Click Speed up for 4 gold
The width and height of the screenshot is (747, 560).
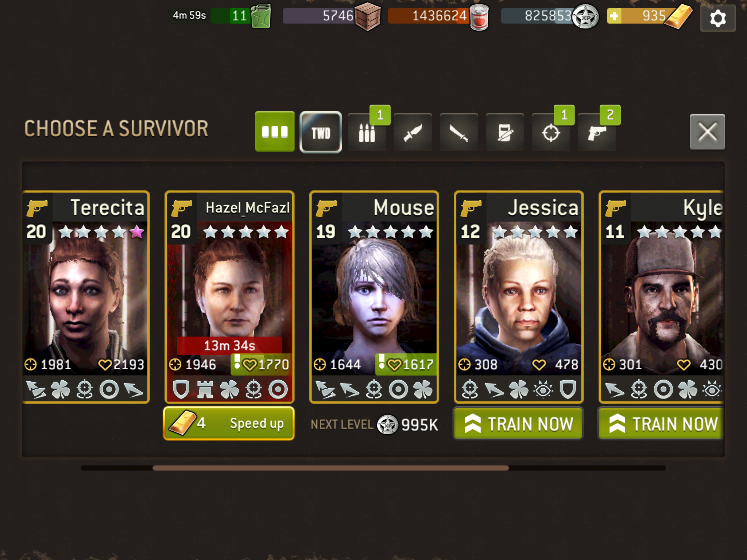pos(229,423)
